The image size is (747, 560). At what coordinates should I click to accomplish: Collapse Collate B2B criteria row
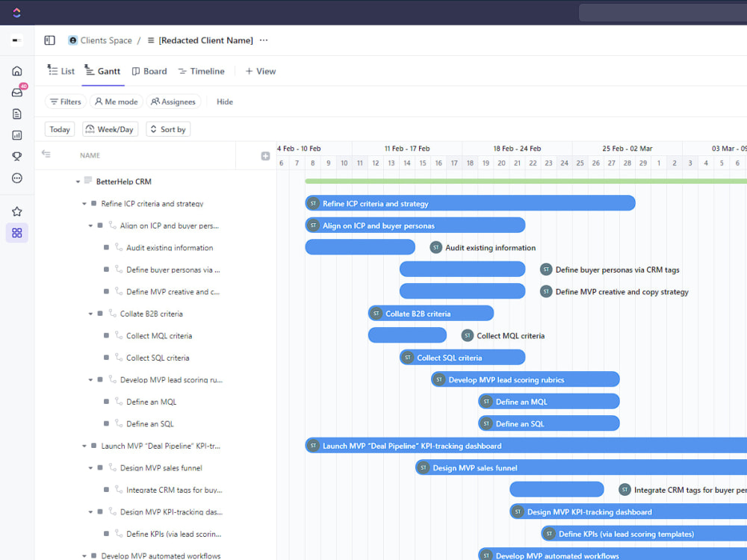(x=90, y=314)
